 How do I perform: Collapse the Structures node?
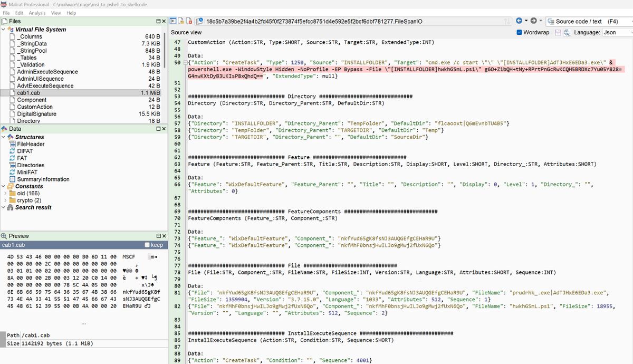tap(4, 137)
